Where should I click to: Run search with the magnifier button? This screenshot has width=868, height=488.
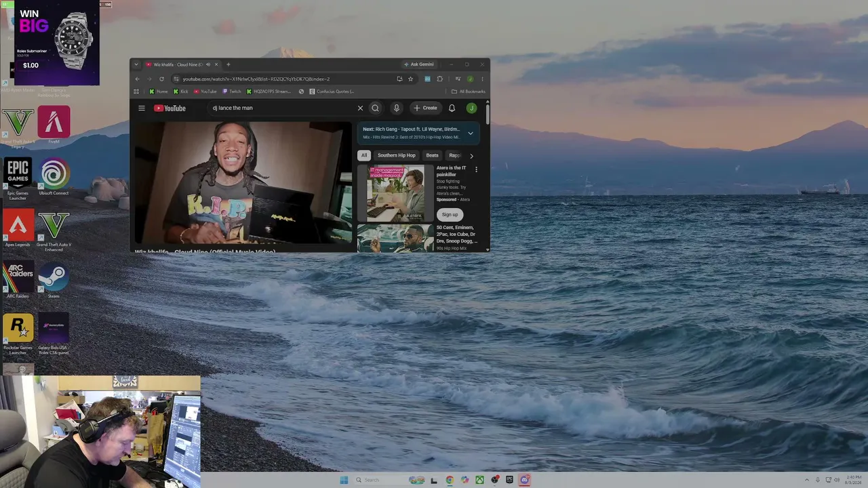click(x=375, y=108)
